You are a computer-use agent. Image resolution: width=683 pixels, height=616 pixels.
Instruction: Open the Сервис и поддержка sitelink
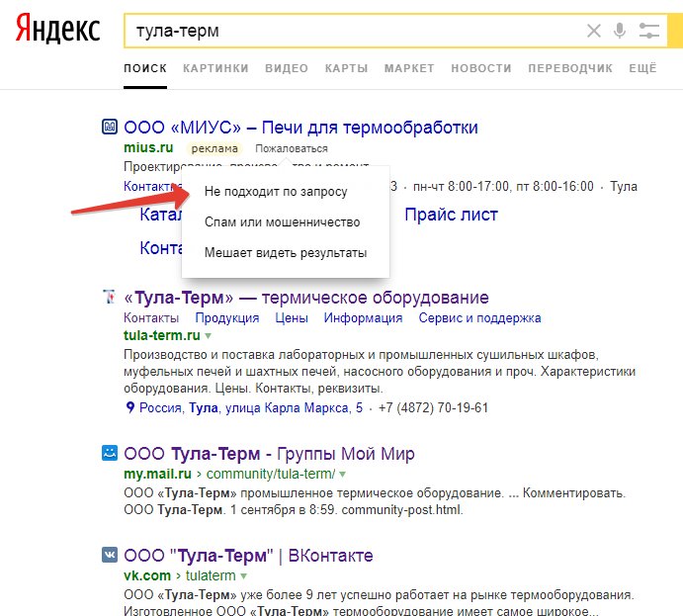coord(479,318)
